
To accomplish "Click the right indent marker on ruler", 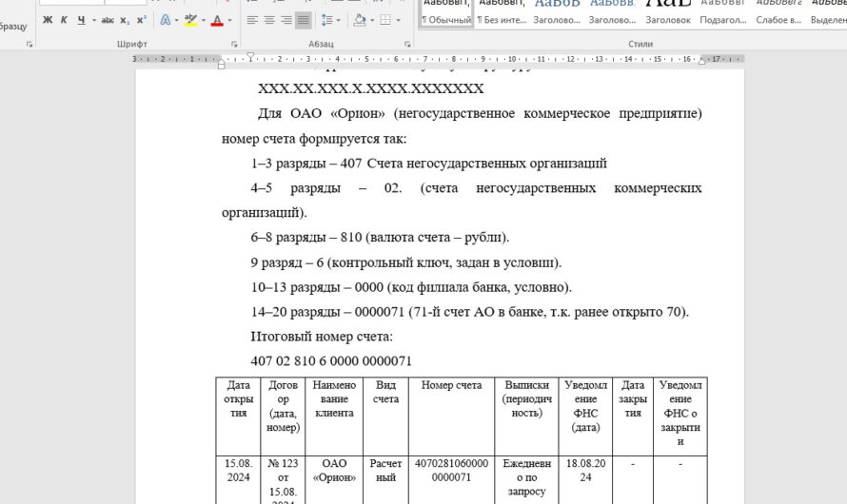I will 701,61.
